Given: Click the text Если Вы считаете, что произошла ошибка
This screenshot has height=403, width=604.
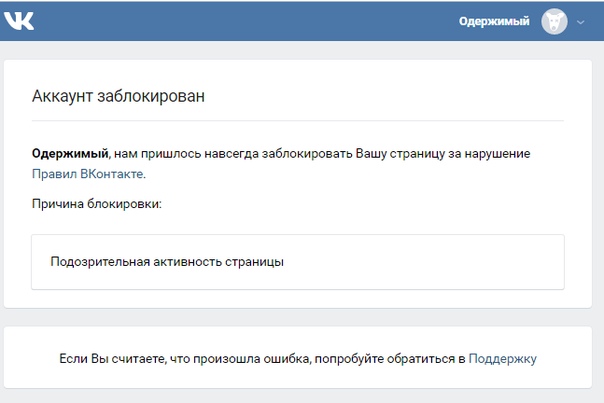Looking at the screenshot, I should (185, 359).
